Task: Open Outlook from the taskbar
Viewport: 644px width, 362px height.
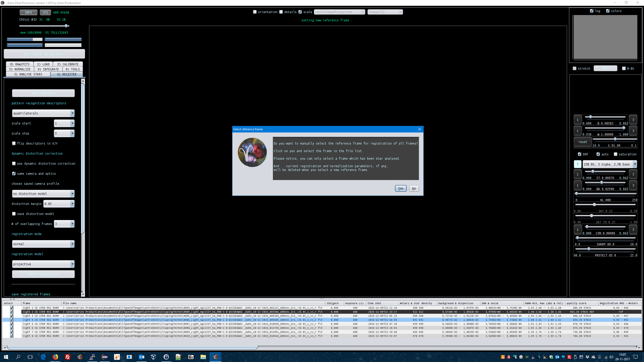Action: (x=141, y=357)
